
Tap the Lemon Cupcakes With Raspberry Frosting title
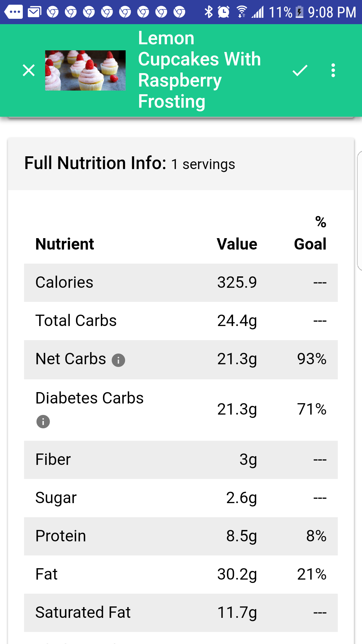coord(199,70)
